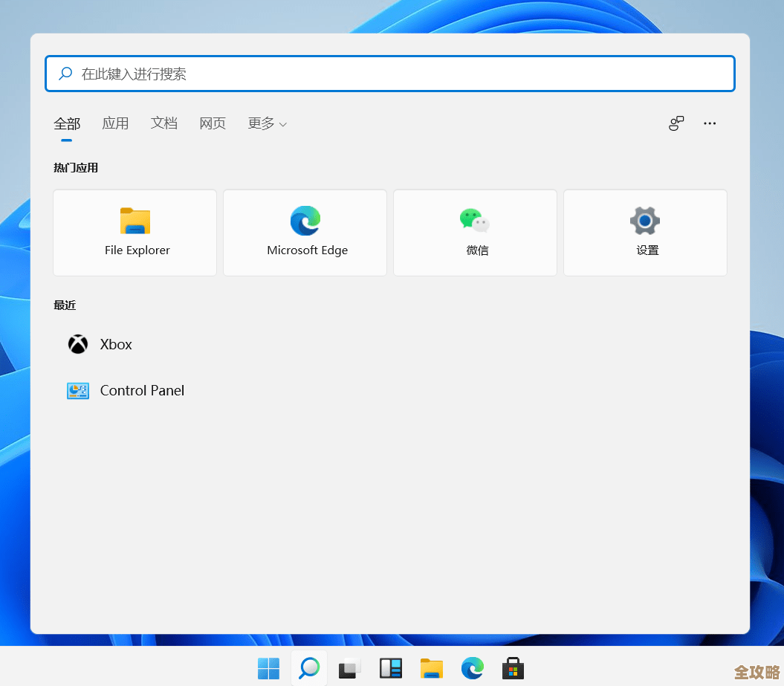The image size is (784, 686).
Task: Switch to the 应用 tab
Action: [x=115, y=123]
